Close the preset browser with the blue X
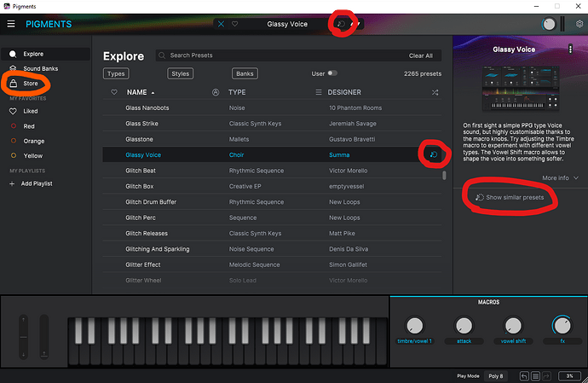588x383 pixels. coord(221,24)
